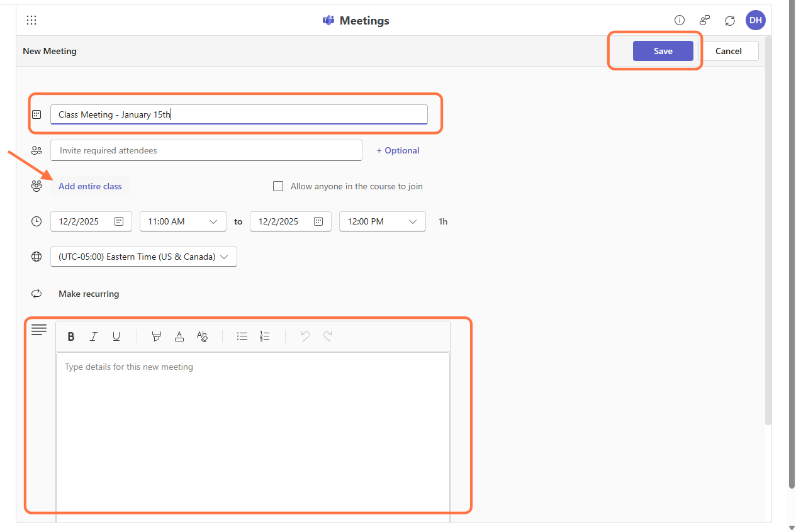Click the end date 12/2/2025 field

pos(291,221)
